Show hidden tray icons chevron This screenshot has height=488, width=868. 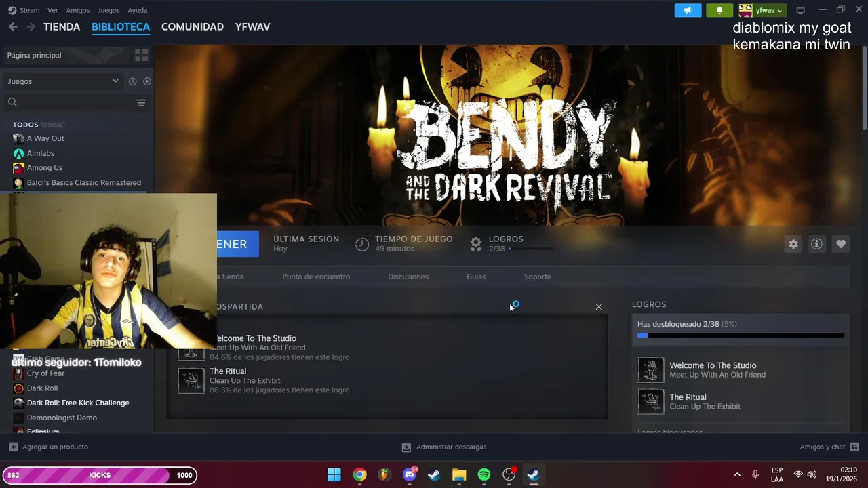[x=737, y=475]
